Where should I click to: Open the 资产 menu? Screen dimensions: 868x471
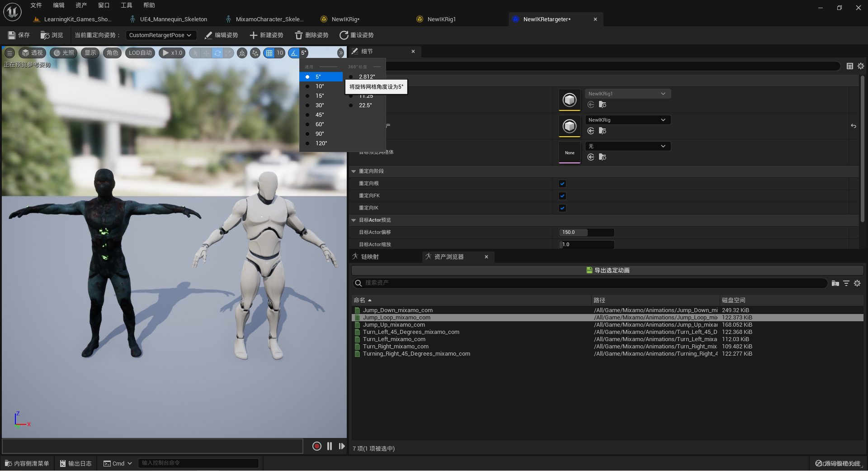pos(81,5)
